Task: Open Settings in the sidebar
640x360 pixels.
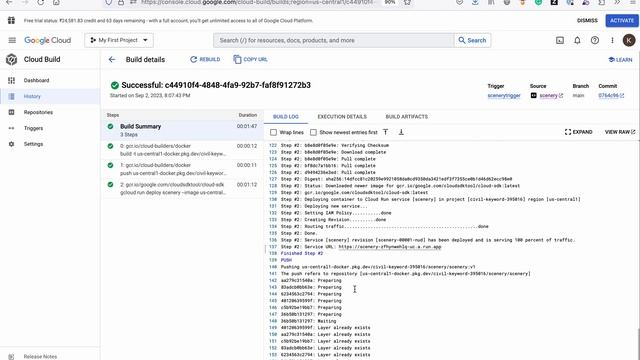Action: pyautogui.click(x=33, y=144)
